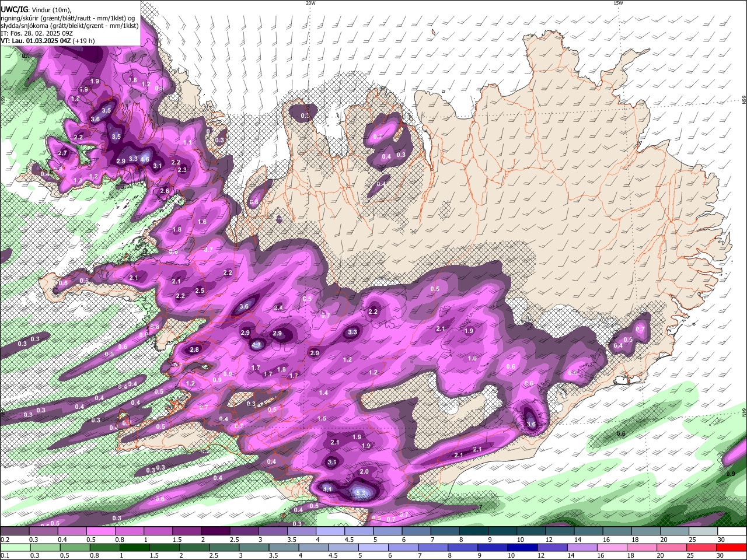Click the valid time 'VT: Lau. 01.03.2025 04Z (+19 h)'

tap(48, 41)
